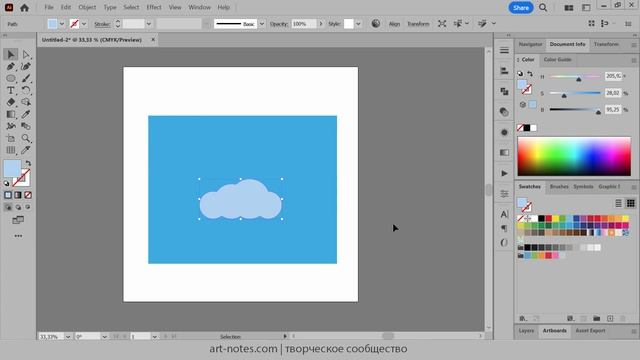Viewport: 640px width, 360px height.
Task: Open Recolor Artwork wheel icon
Action: click(376, 24)
